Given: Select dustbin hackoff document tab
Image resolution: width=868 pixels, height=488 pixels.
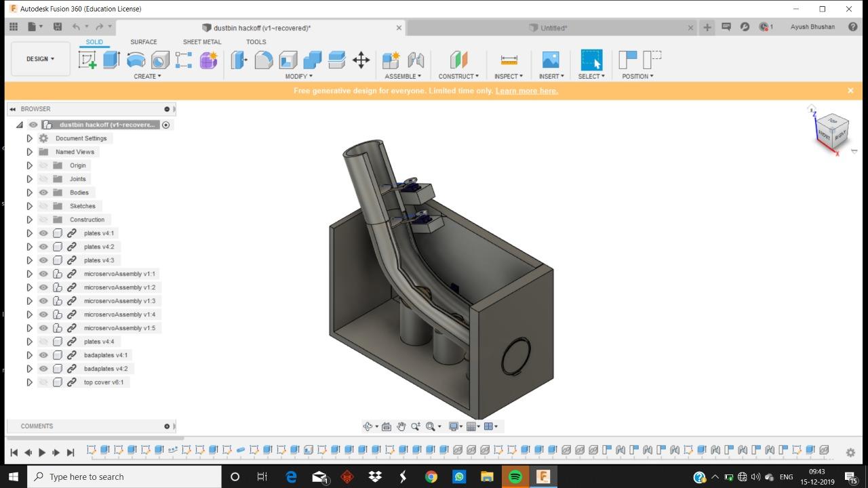Looking at the screenshot, I should [262, 28].
